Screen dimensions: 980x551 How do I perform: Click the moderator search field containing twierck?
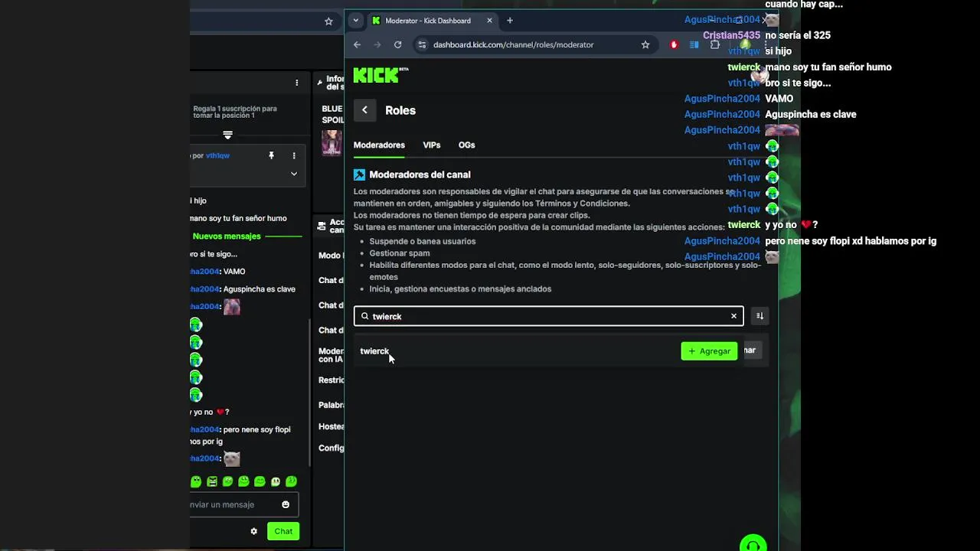coord(548,316)
